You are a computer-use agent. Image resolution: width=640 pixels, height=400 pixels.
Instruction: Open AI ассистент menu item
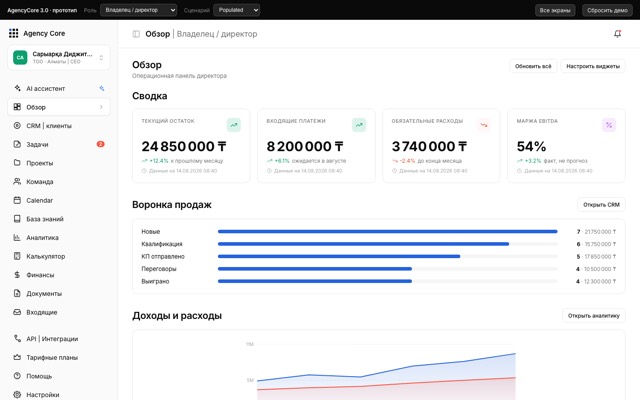coord(59,88)
